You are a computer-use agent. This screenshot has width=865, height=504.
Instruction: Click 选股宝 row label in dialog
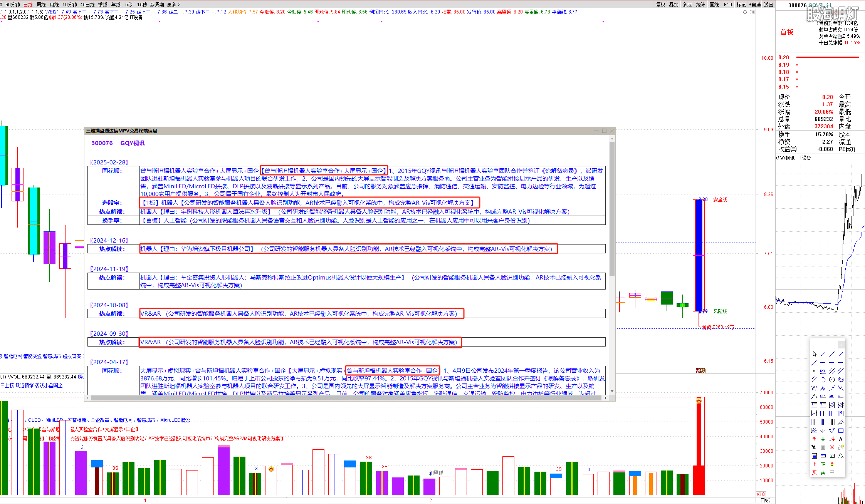(x=112, y=203)
